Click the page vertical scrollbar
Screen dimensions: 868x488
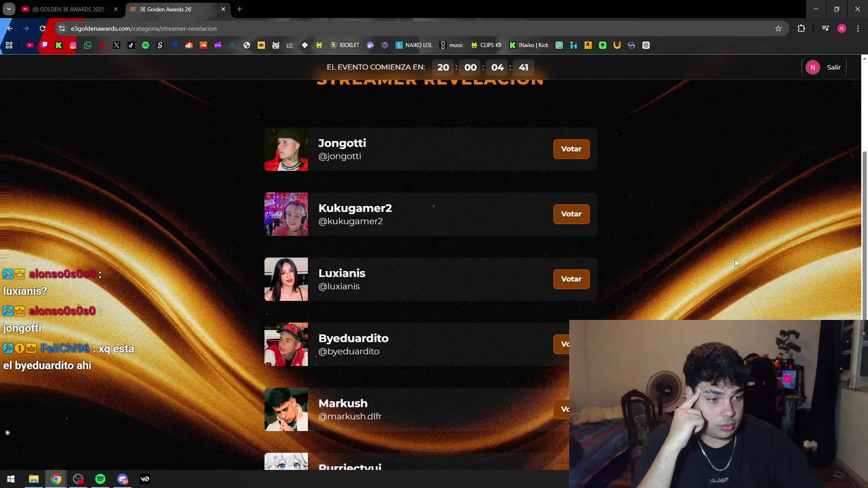[x=865, y=234]
